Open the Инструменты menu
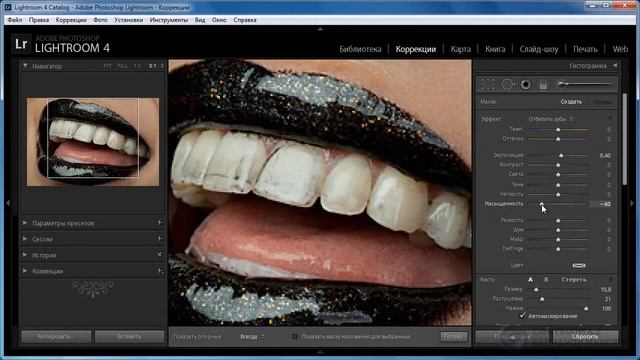This screenshot has width=640, height=360. tap(169, 20)
